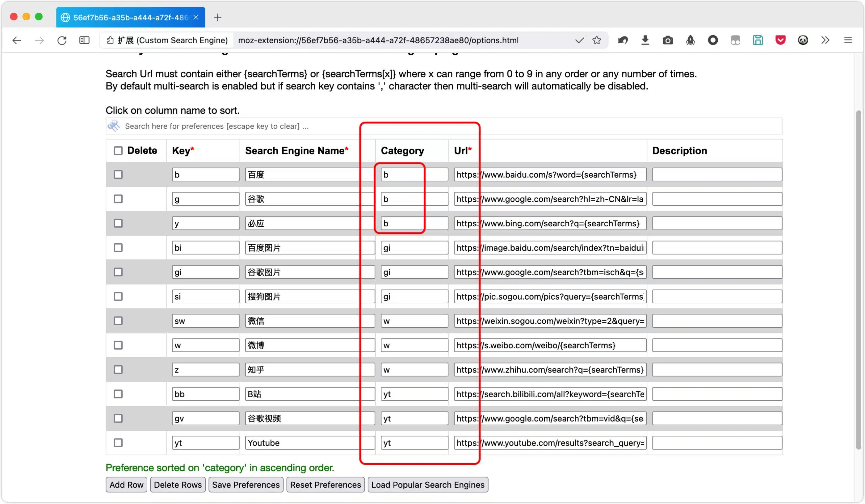Tick delete checkbox for 百度 row
This screenshot has height=504, width=865.
click(x=118, y=175)
